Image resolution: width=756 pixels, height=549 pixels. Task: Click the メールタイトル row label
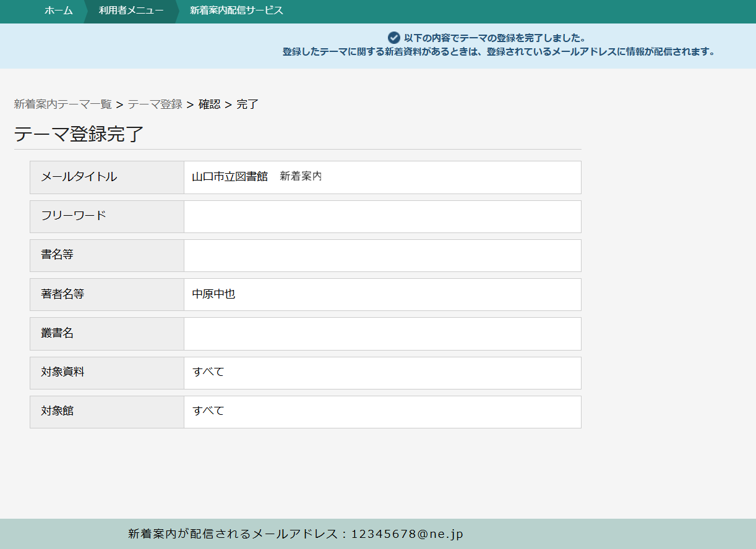79,177
